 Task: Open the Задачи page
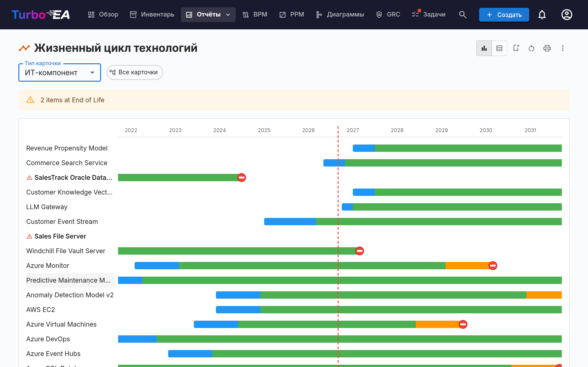point(429,14)
